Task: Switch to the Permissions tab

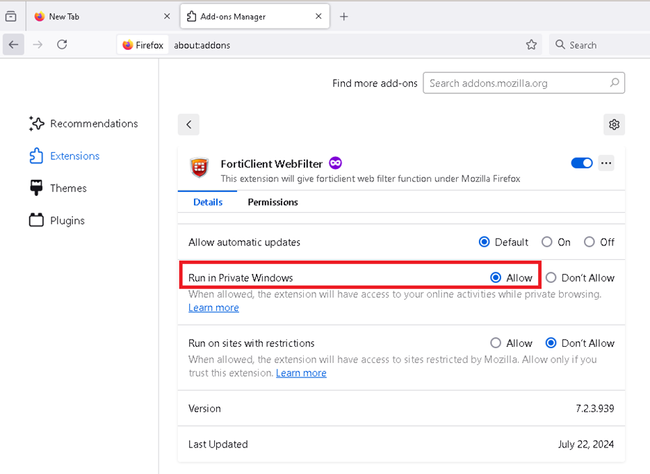Action: pyautogui.click(x=273, y=202)
